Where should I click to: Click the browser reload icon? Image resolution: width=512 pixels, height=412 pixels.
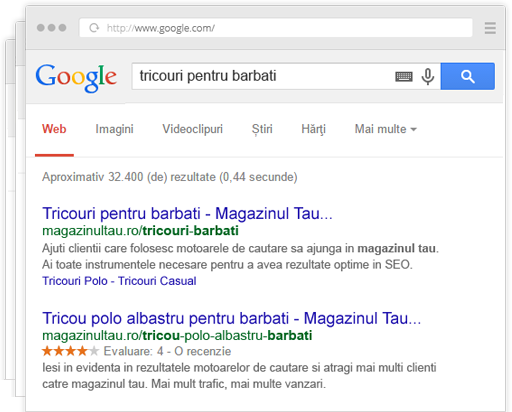[x=94, y=28]
